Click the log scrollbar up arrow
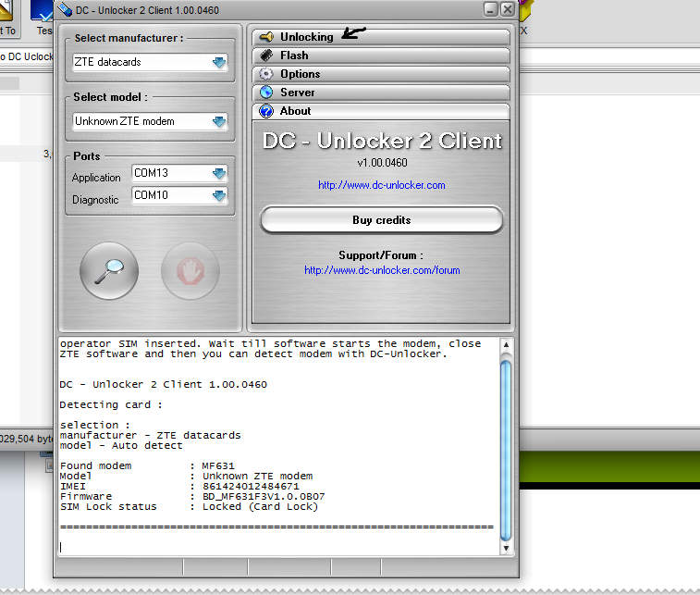Image resolution: width=700 pixels, height=595 pixels. [506, 345]
